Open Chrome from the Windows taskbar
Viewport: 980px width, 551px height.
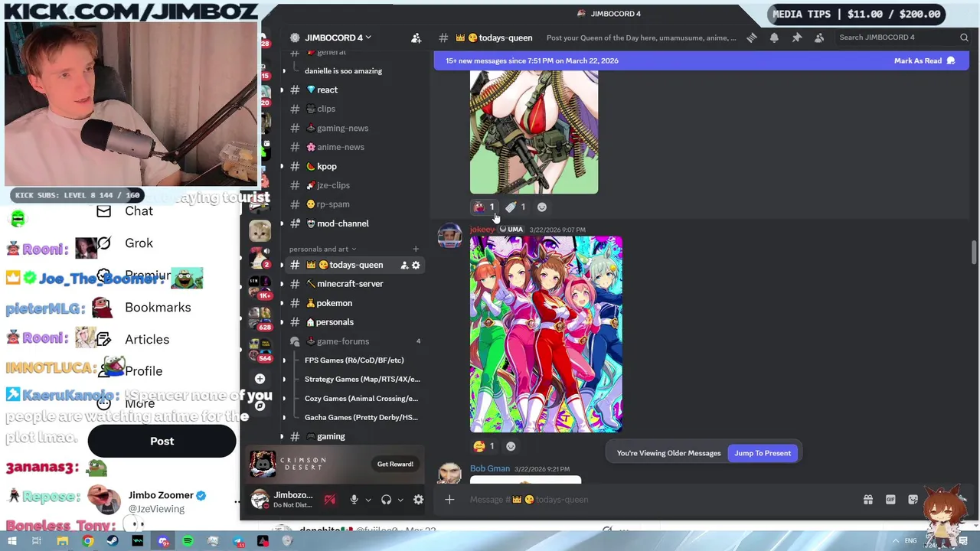(87, 541)
